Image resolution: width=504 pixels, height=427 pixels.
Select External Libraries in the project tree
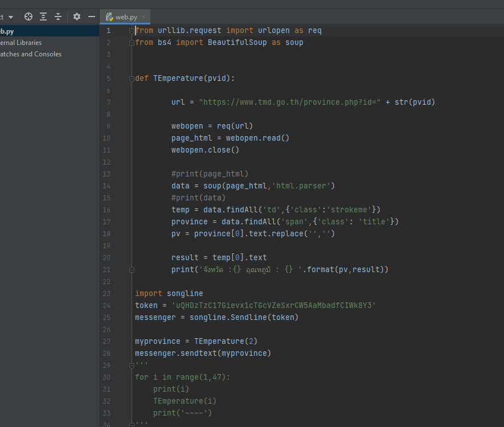pos(21,43)
